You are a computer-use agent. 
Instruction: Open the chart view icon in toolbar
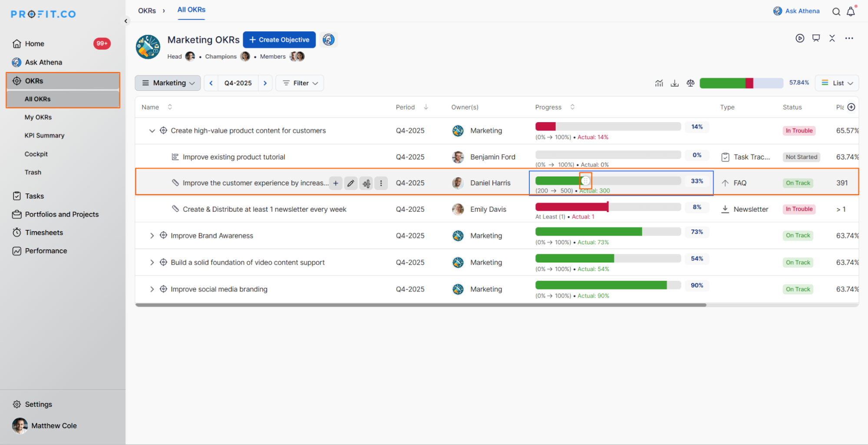[x=659, y=83]
